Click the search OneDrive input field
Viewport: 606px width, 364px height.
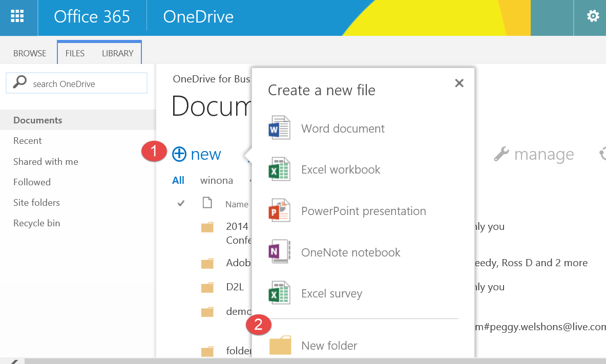85,83
